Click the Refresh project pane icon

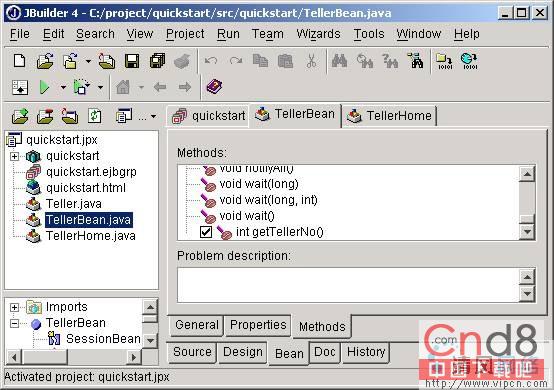tap(94, 116)
